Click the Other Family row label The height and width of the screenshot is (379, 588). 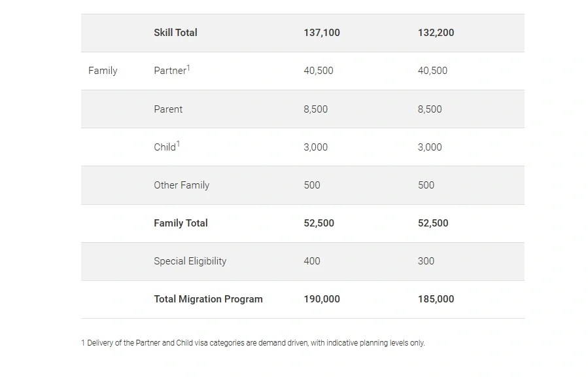[181, 185]
